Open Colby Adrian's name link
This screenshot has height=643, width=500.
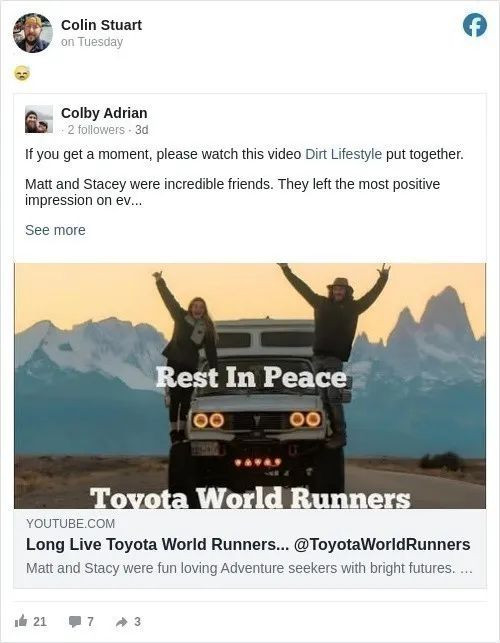coord(104,113)
